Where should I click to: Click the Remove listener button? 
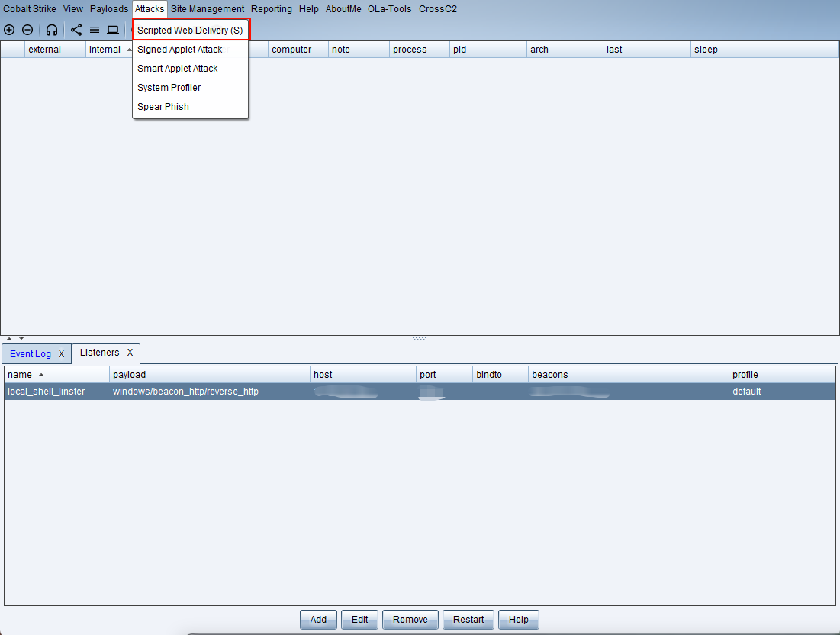[410, 620]
